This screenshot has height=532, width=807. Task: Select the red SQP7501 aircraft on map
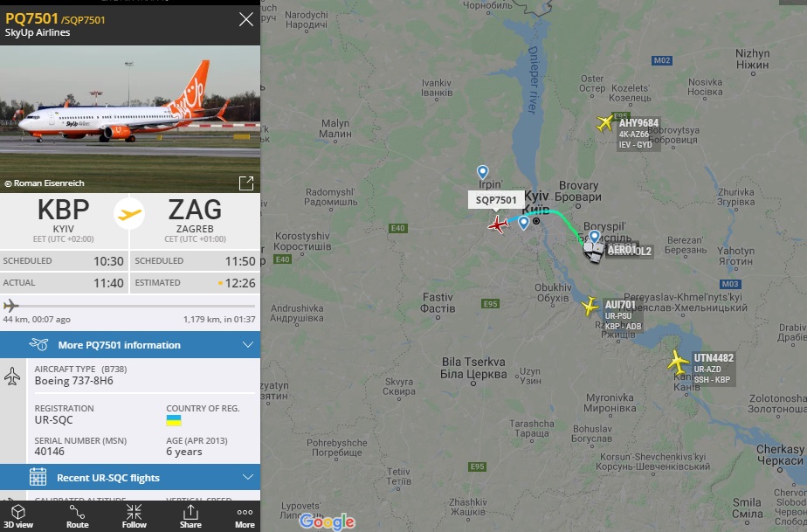498,225
